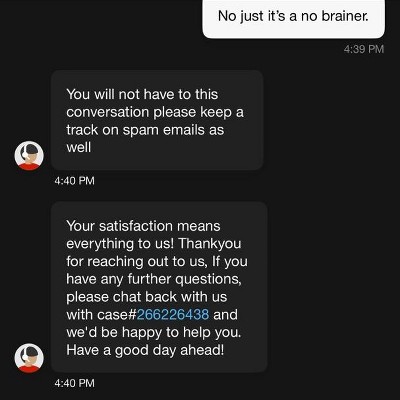
Task: Click the word "Thankyou" in the closing message
Action: coord(210,244)
